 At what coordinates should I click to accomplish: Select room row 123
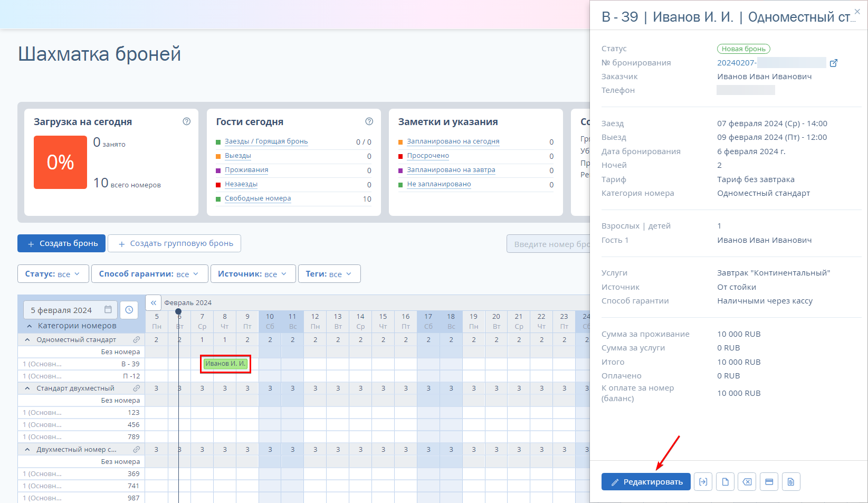pos(81,413)
